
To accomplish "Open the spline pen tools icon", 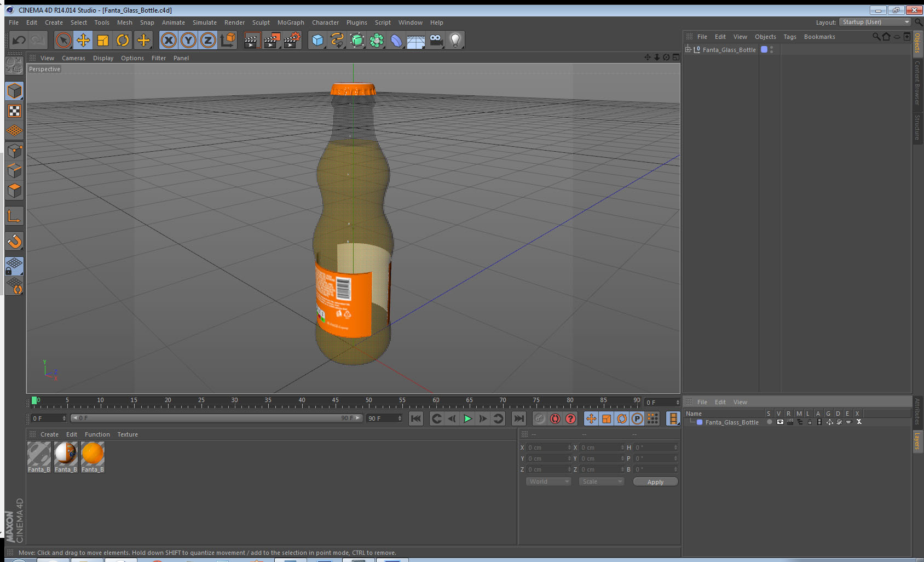I will tap(337, 40).
